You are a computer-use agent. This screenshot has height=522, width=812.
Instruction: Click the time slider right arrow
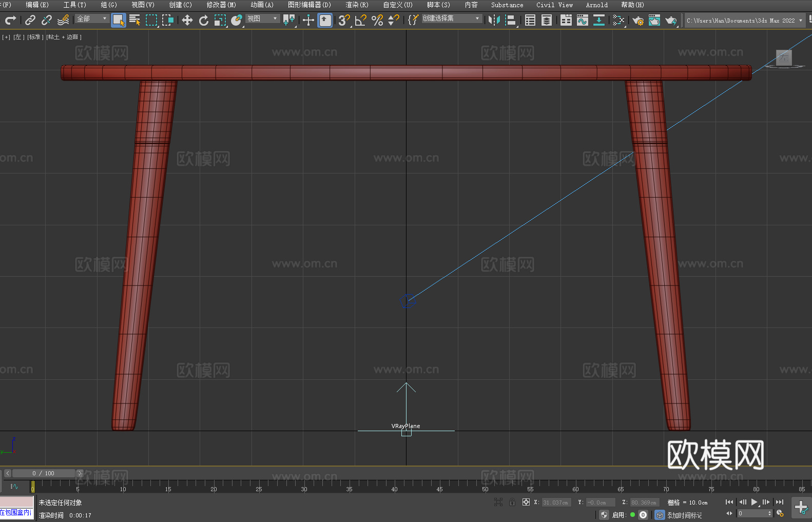80,473
